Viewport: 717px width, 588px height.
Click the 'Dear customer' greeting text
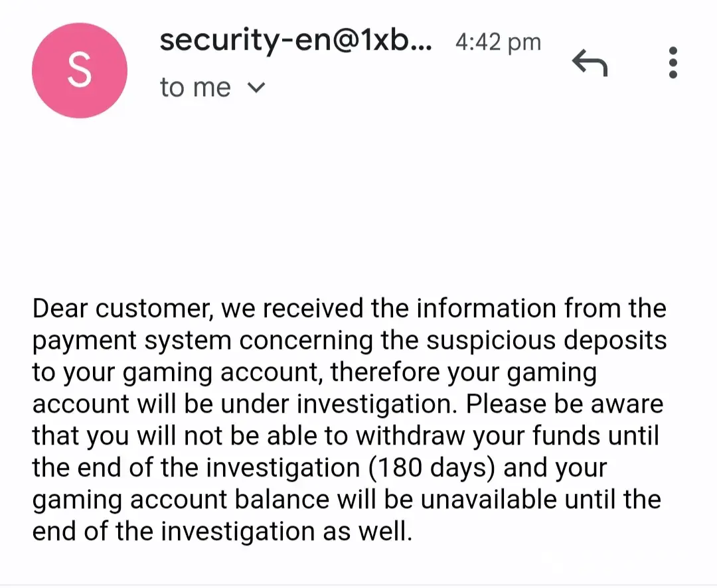click(119, 309)
